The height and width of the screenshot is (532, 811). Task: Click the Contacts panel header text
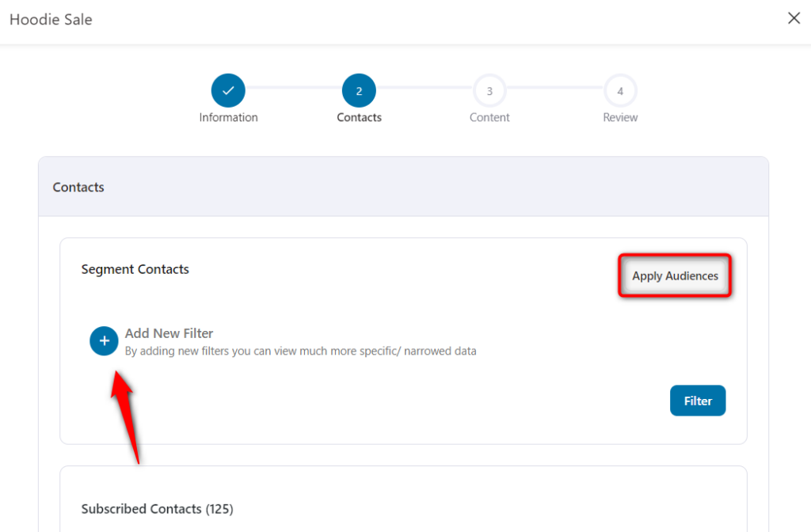[x=78, y=187]
